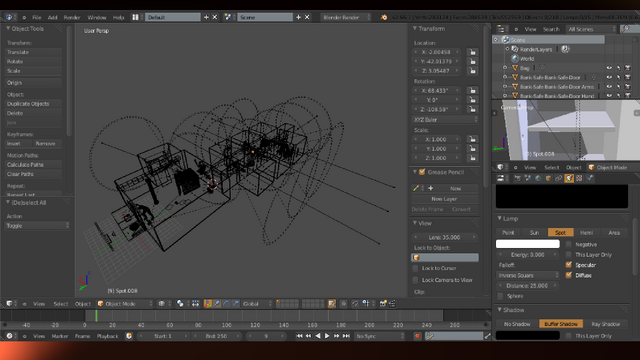Enable lamp This Layer Only checkbox
This screenshot has height=360, width=640.
(569, 254)
